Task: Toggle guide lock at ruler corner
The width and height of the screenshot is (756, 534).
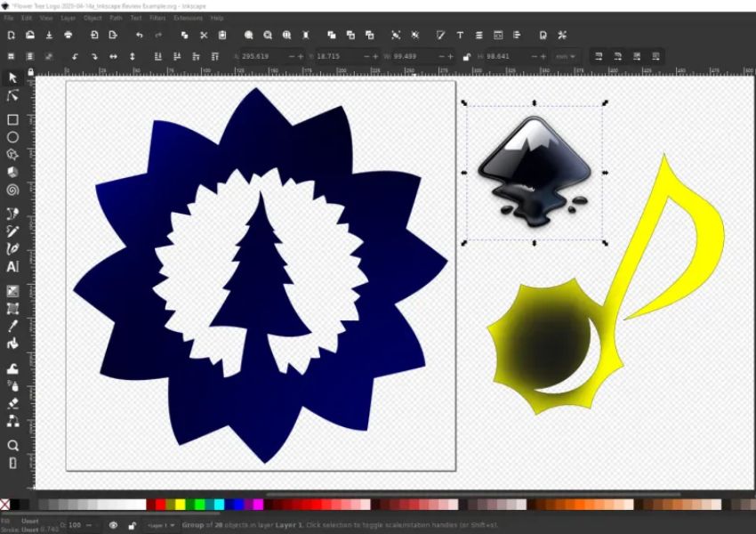Action: (x=30, y=72)
